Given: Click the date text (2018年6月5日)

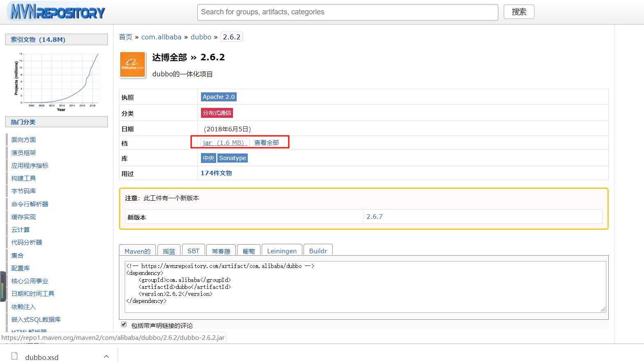Looking at the screenshot, I should tap(227, 129).
